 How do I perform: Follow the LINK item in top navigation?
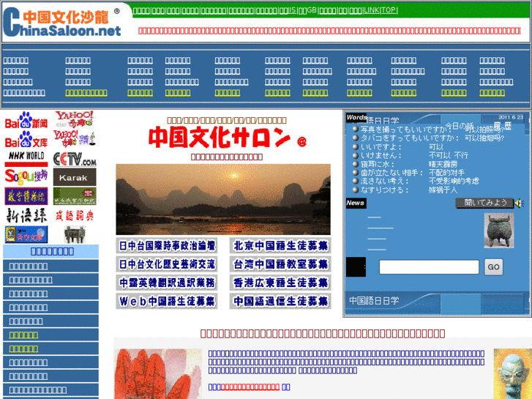(371, 10)
